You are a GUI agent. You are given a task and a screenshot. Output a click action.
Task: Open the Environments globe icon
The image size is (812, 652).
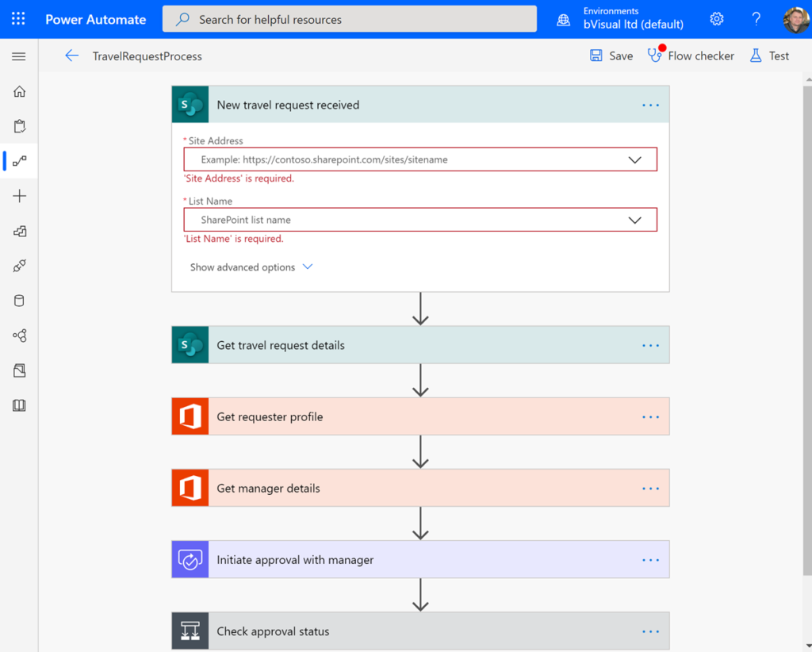pyautogui.click(x=562, y=19)
